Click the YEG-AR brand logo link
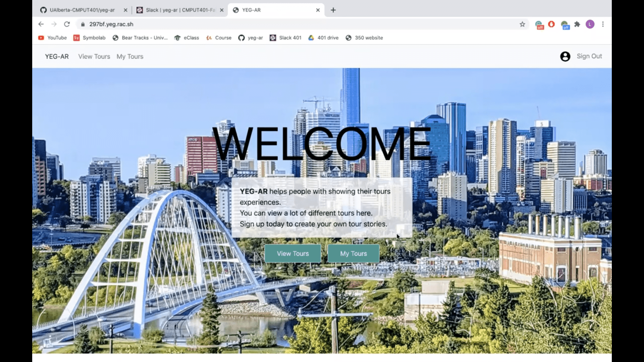Screen dimensions: 644x362 pyautogui.click(x=57, y=57)
